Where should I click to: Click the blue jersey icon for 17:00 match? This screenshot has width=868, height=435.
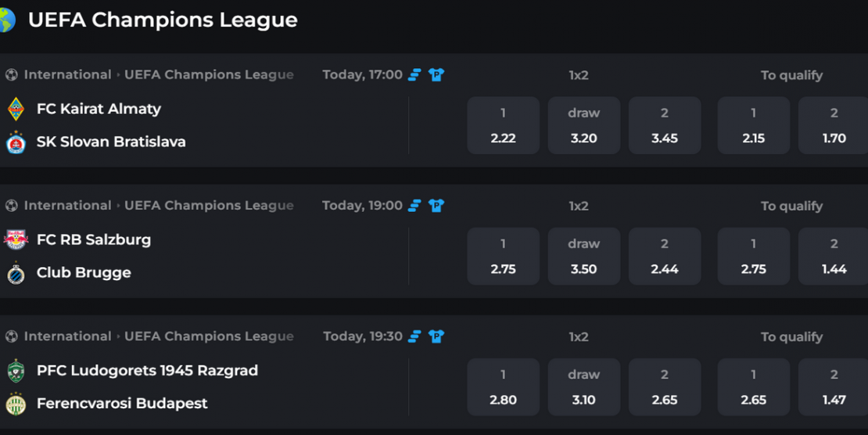click(x=436, y=75)
